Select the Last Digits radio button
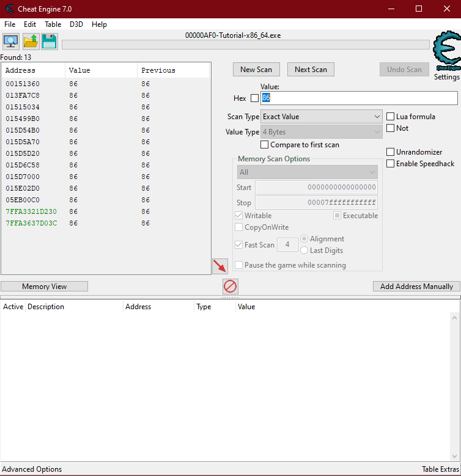Viewport: 461px width, 476px height. tap(304, 251)
